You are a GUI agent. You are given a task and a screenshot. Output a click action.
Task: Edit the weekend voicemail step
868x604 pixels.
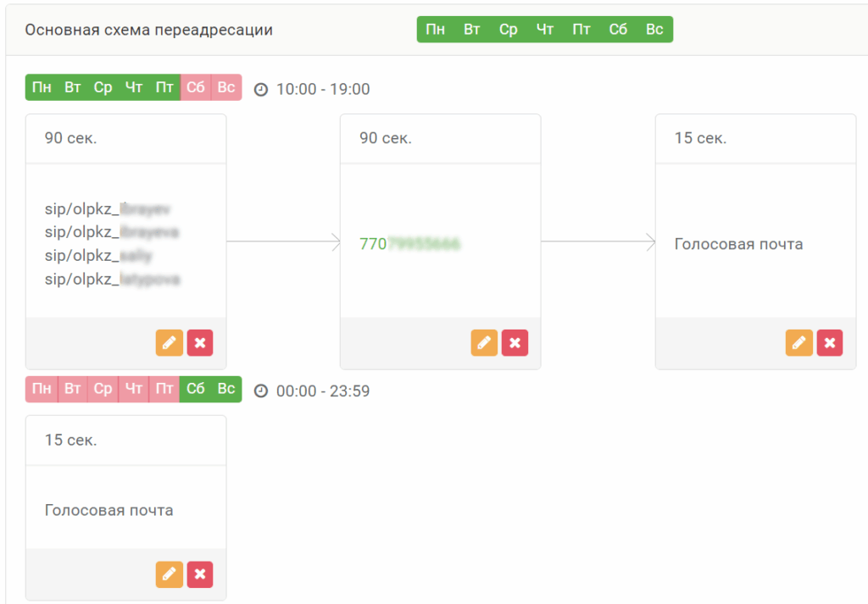tap(170, 574)
